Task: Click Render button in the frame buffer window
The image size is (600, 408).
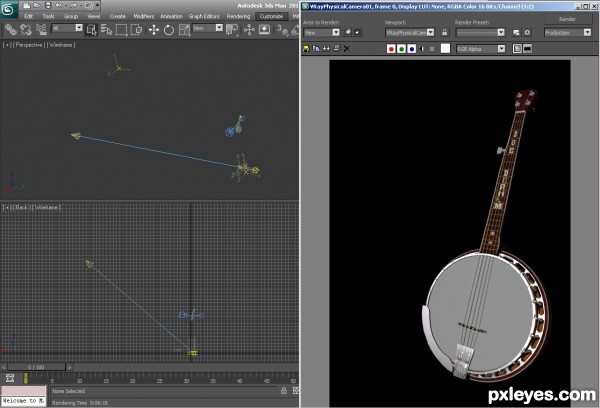Action: [x=567, y=19]
